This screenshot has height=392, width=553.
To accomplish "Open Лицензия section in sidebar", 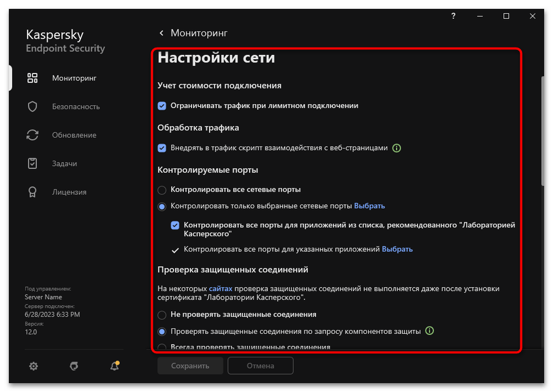I will 69,192.
